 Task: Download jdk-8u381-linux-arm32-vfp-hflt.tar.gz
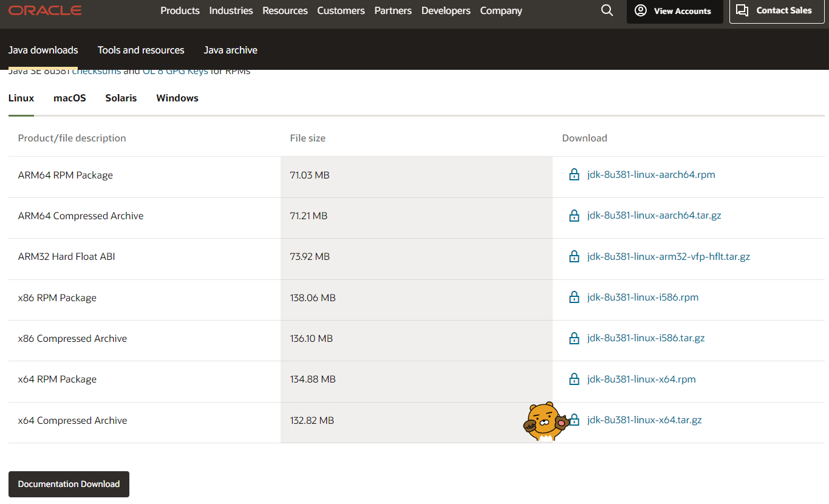pyautogui.click(x=669, y=256)
